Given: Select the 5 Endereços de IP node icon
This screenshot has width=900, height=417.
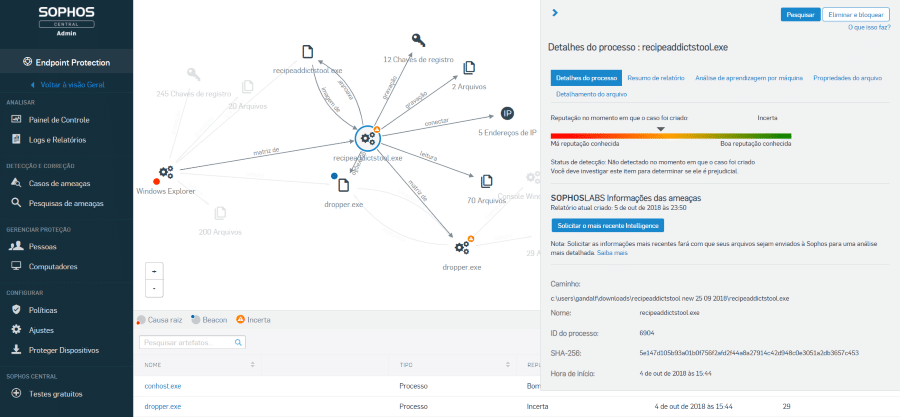Looking at the screenshot, I should [507, 114].
